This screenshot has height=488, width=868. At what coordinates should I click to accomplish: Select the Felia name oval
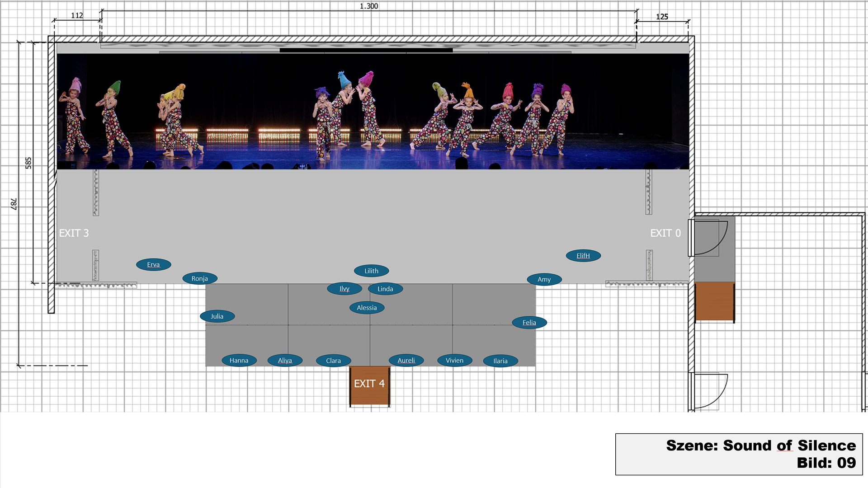pyautogui.click(x=529, y=323)
